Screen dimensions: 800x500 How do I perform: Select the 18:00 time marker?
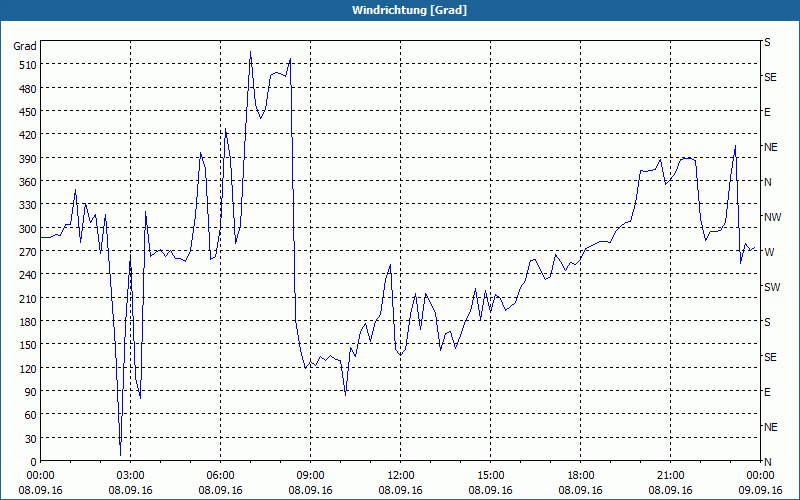580,475
